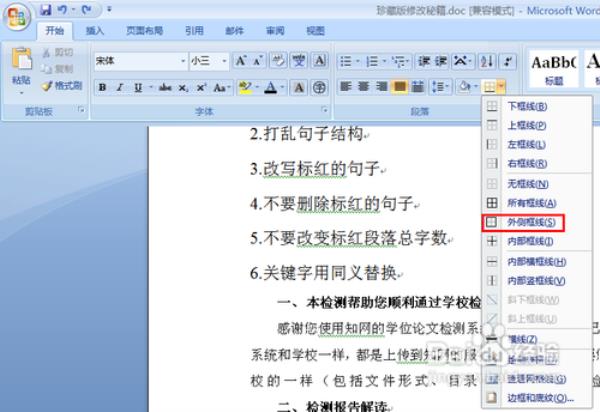This screenshot has width=600, height=412.
Task: Center the text
Action: click(x=364, y=87)
